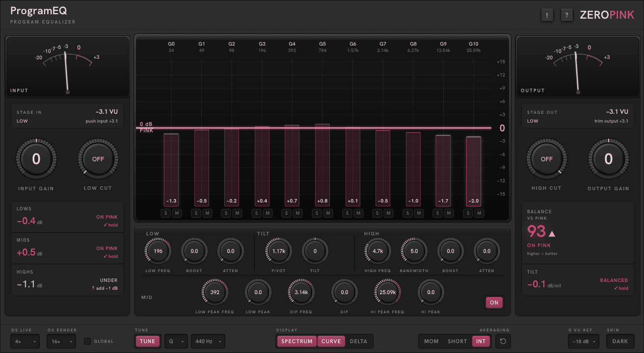Click the exclamation mark info icon
644x353 pixels.
547,15
